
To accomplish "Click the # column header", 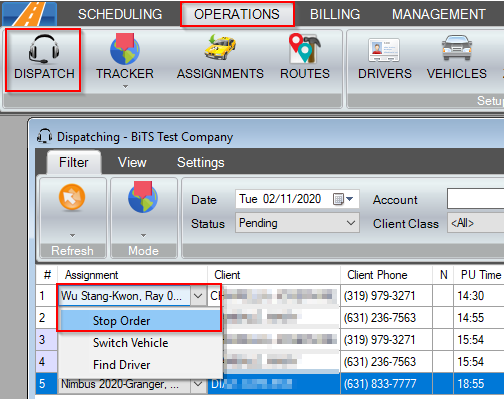I will point(47,275).
